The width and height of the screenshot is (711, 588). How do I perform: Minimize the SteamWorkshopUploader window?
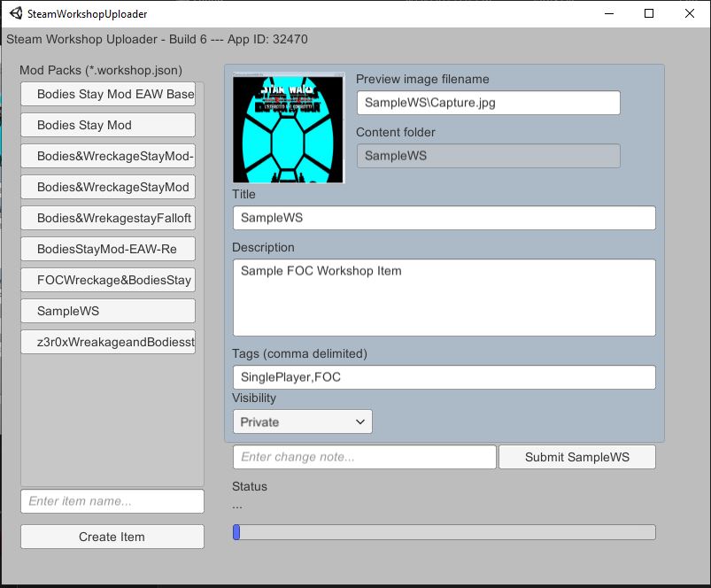pyautogui.click(x=609, y=13)
